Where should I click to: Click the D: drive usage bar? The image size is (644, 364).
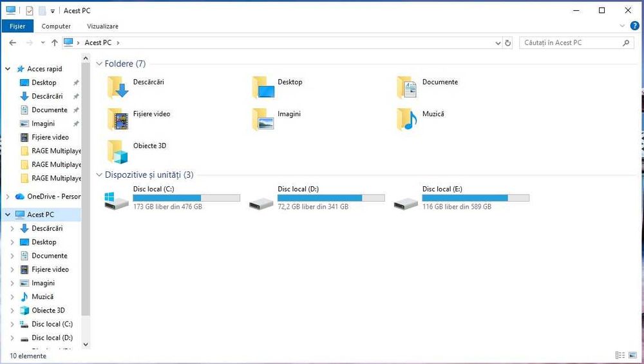pyautogui.click(x=331, y=198)
